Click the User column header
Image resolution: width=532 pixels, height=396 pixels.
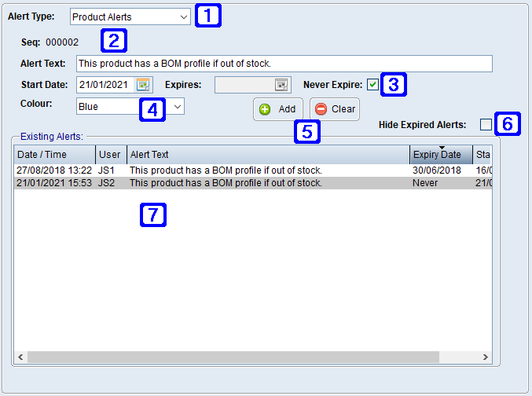tap(110, 155)
